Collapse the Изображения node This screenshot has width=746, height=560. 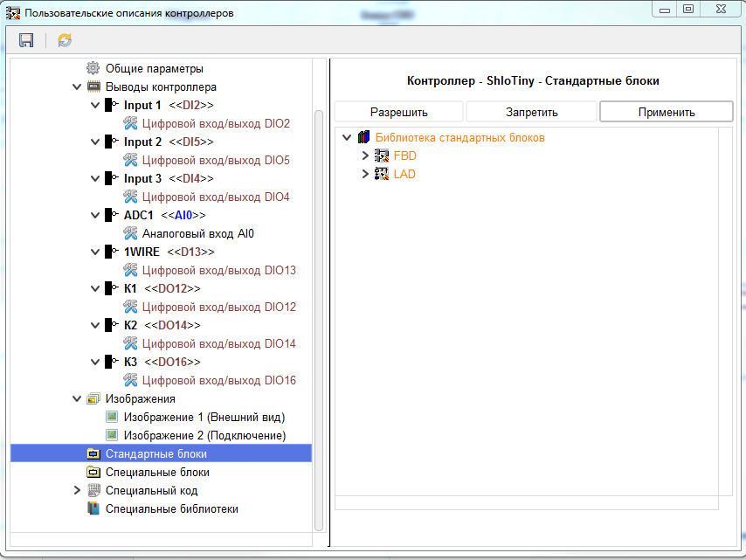pos(77,398)
